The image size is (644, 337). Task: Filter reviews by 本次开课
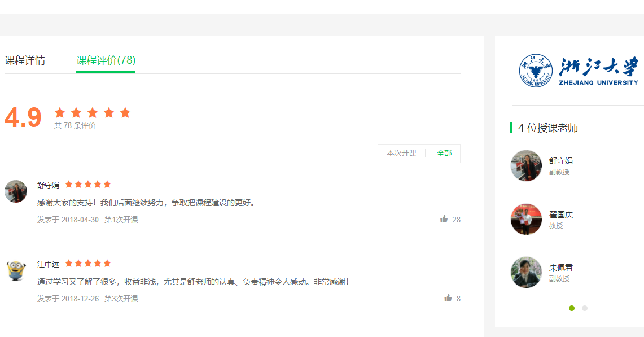point(401,153)
